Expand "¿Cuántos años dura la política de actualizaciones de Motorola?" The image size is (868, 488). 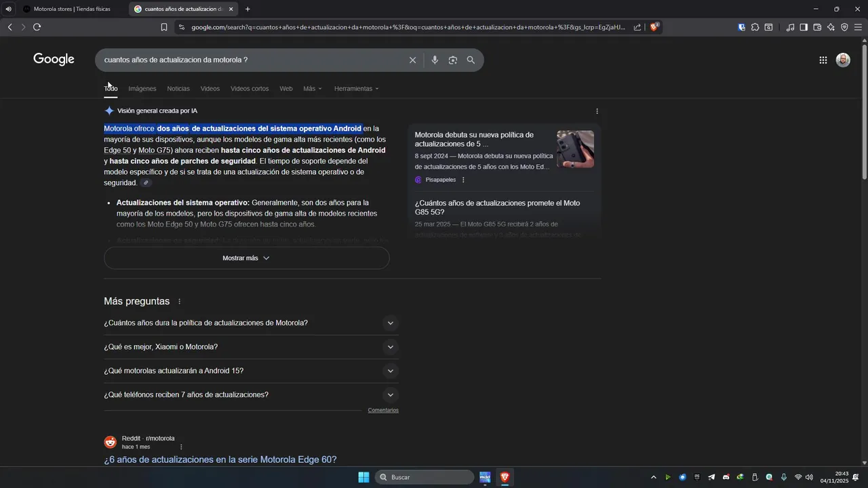tap(251, 323)
